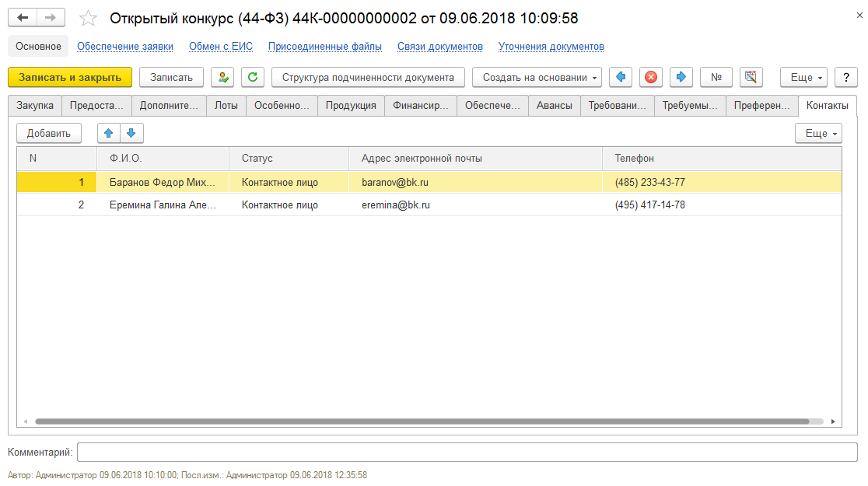This screenshot has height=486, width=868.
Task: Click into the Комментарий input field
Action: [x=467, y=453]
